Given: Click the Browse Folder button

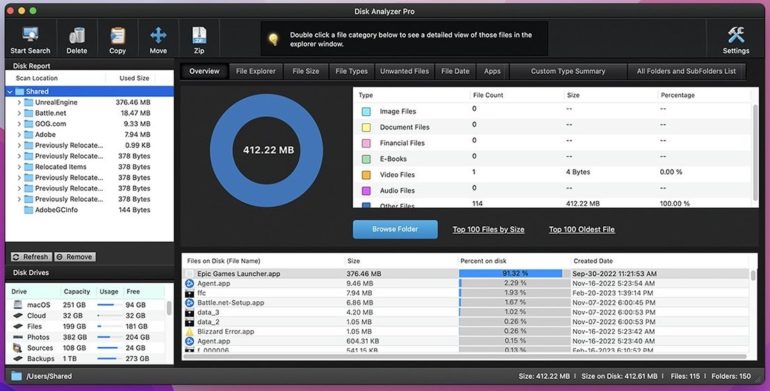Looking at the screenshot, I should point(395,229).
